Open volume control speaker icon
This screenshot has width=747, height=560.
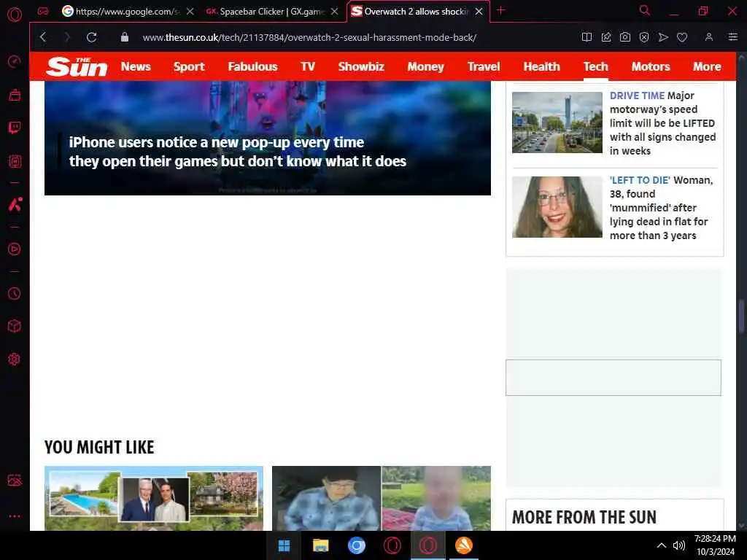point(679,545)
